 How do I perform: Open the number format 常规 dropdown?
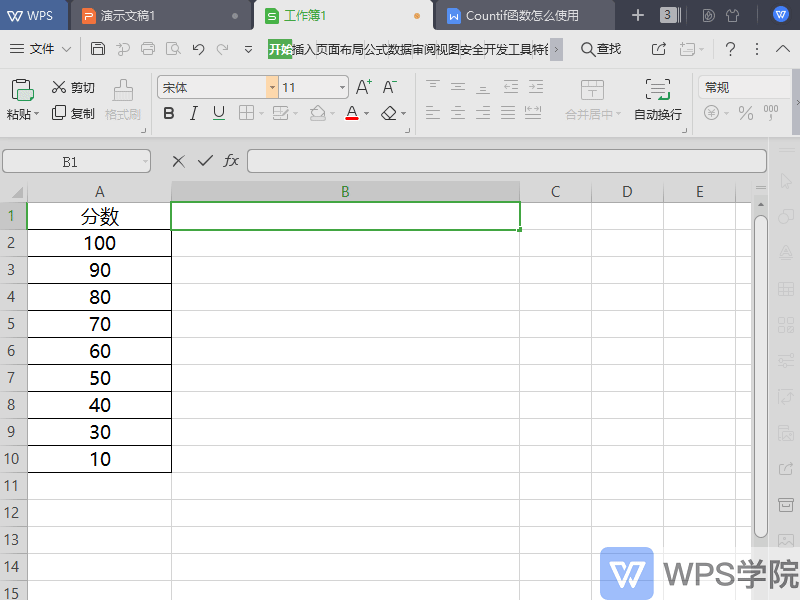pos(744,87)
